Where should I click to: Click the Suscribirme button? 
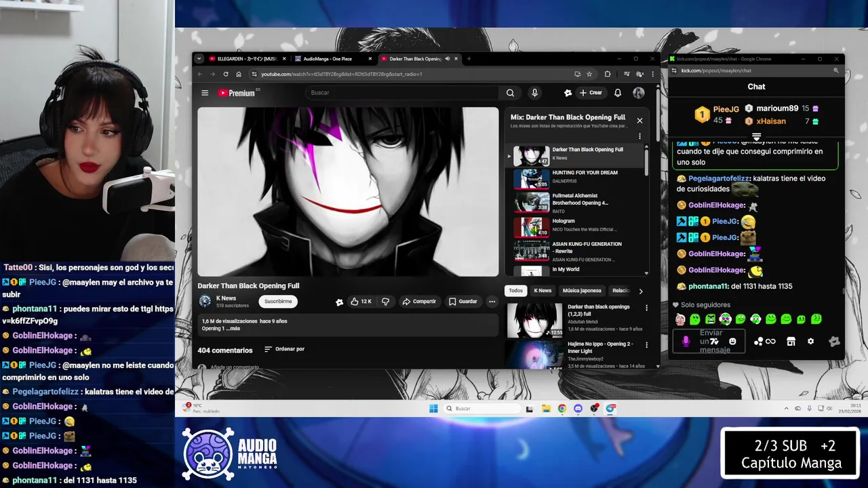(278, 302)
